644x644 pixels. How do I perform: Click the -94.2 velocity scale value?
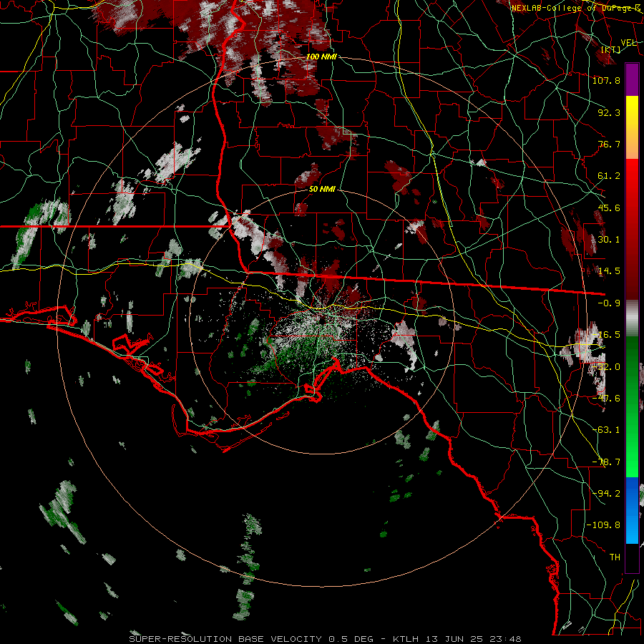[606, 493]
